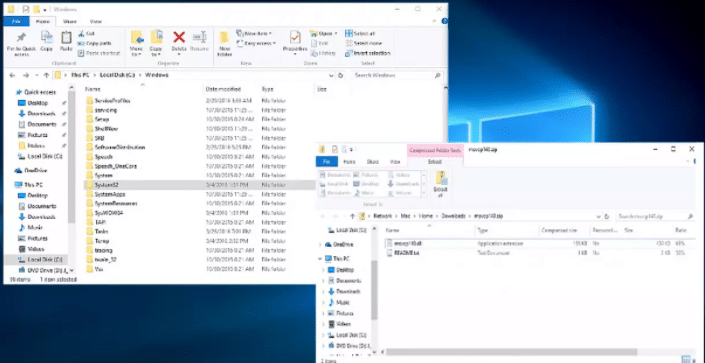Collapse This PC node in zip window tree

click(x=320, y=259)
